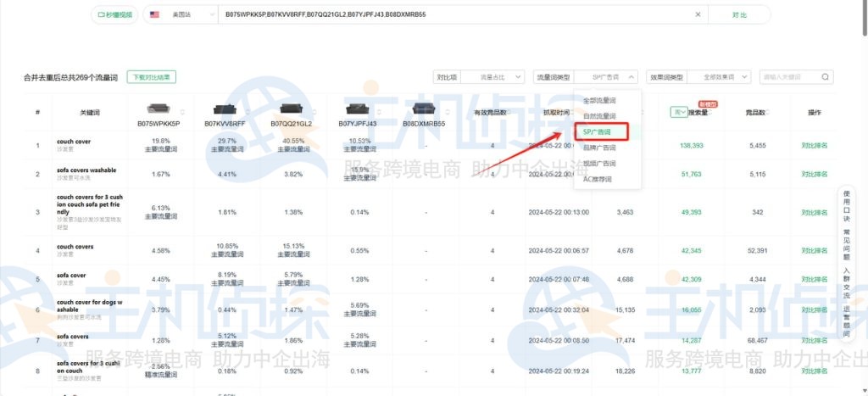The width and height of the screenshot is (868, 396).
Task: Click the timestamp 2024-05-22 00:13:00
Action: pyautogui.click(x=559, y=212)
